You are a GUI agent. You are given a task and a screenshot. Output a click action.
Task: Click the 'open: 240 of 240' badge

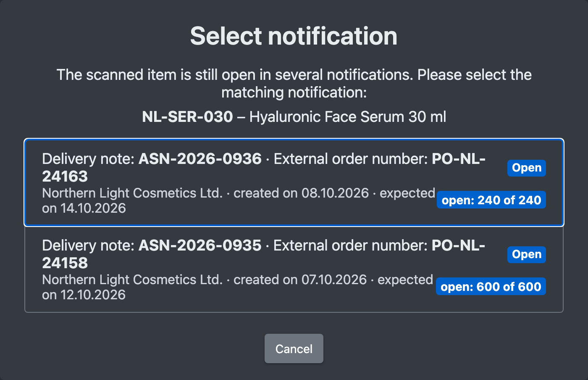click(x=491, y=200)
